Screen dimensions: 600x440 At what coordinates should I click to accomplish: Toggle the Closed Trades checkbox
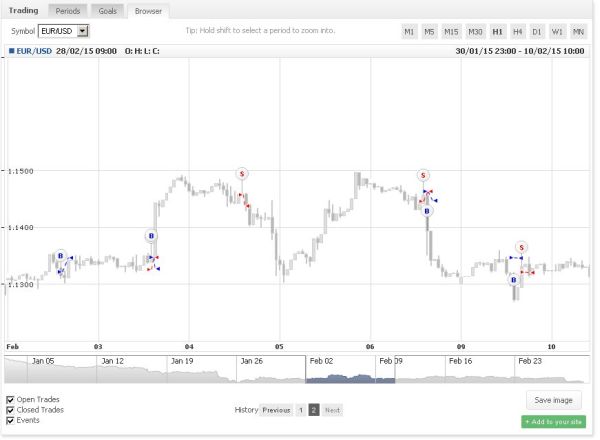(10, 410)
